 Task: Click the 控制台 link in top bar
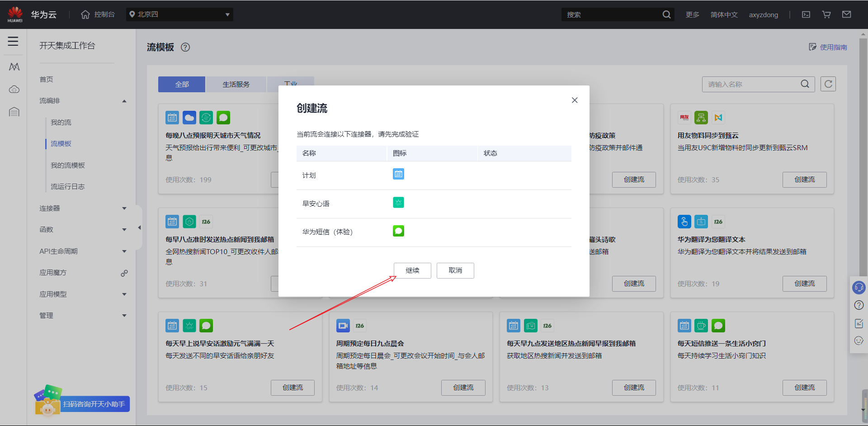pos(104,14)
